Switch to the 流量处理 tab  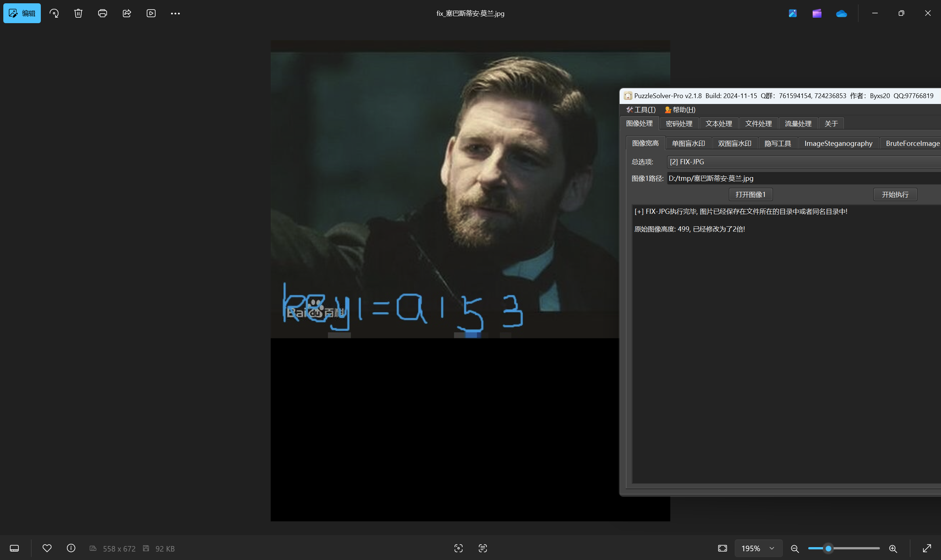[798, 124]
